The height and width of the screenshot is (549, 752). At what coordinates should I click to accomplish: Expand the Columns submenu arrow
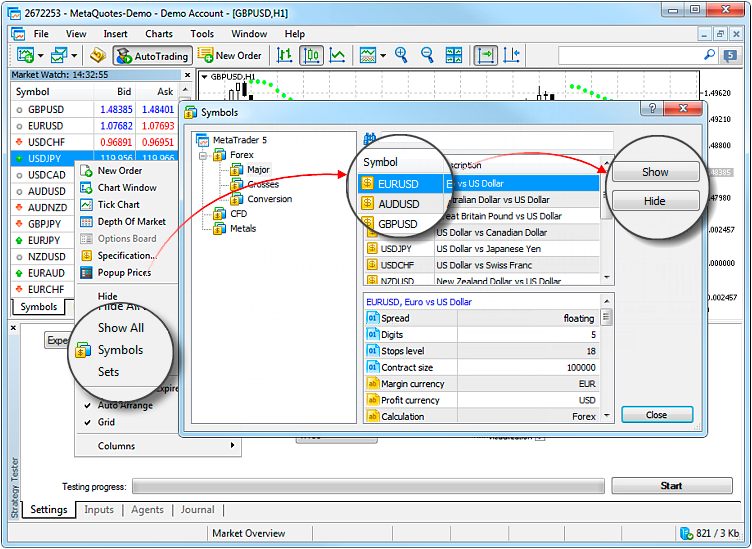tap(233, 445)
